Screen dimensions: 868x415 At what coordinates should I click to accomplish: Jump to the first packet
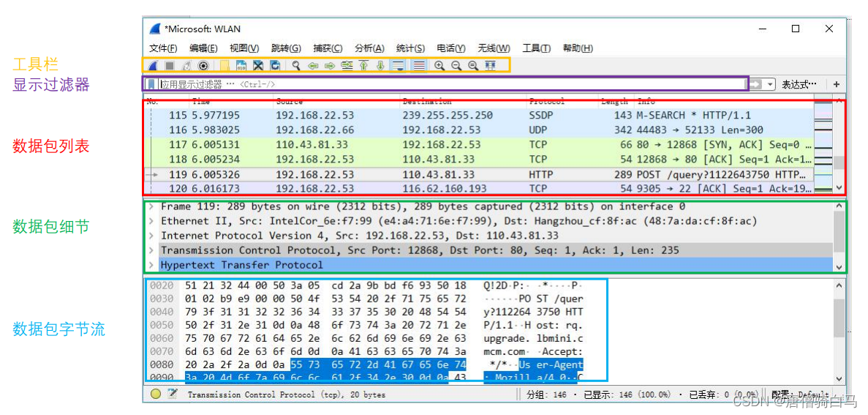(x=363, y=65)
